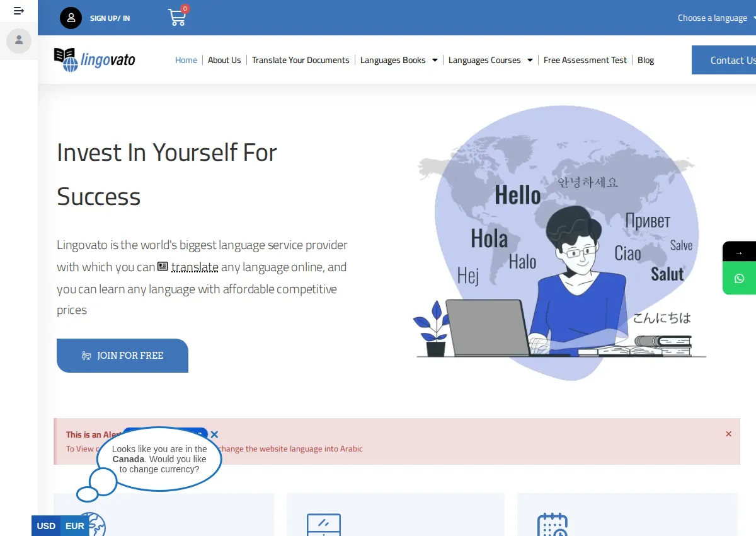Expand the Languages Courses menu arrow

point(530,61)
